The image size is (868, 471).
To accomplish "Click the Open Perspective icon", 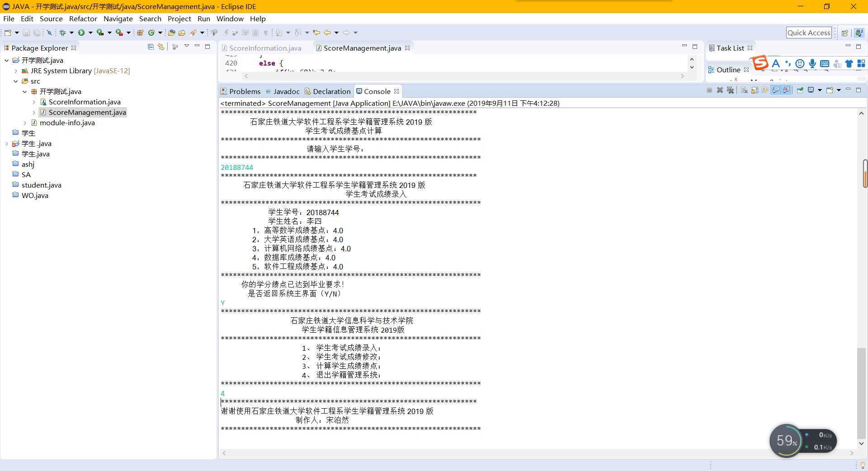I will tap(844, 33).
